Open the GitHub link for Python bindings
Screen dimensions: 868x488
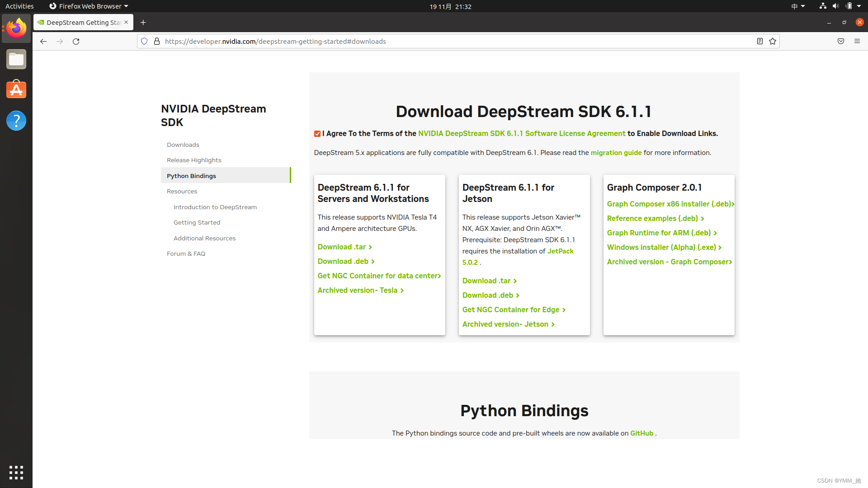pos(642,433)
